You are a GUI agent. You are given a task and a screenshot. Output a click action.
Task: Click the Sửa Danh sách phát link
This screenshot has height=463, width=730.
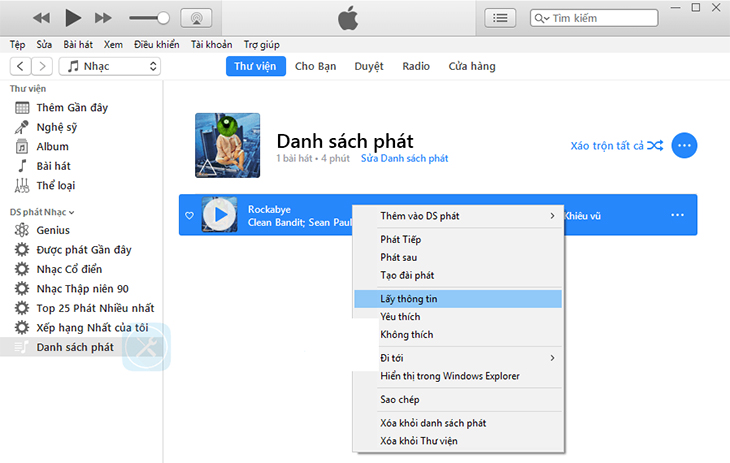click(x=404, y=158)
